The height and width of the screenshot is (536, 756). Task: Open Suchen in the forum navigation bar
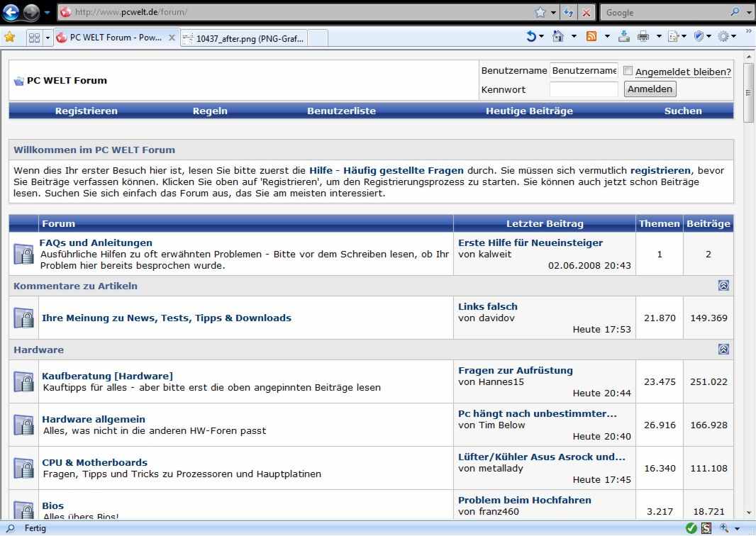point(683,111)
